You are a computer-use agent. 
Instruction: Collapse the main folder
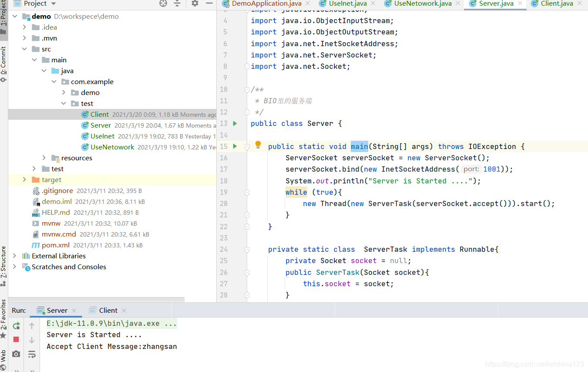34,60
